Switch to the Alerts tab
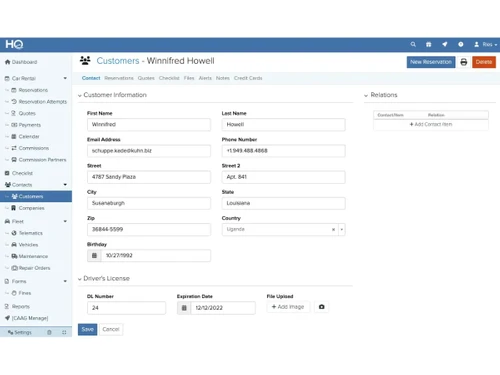This screenshot has width=500, height=375. pos(205,78)
